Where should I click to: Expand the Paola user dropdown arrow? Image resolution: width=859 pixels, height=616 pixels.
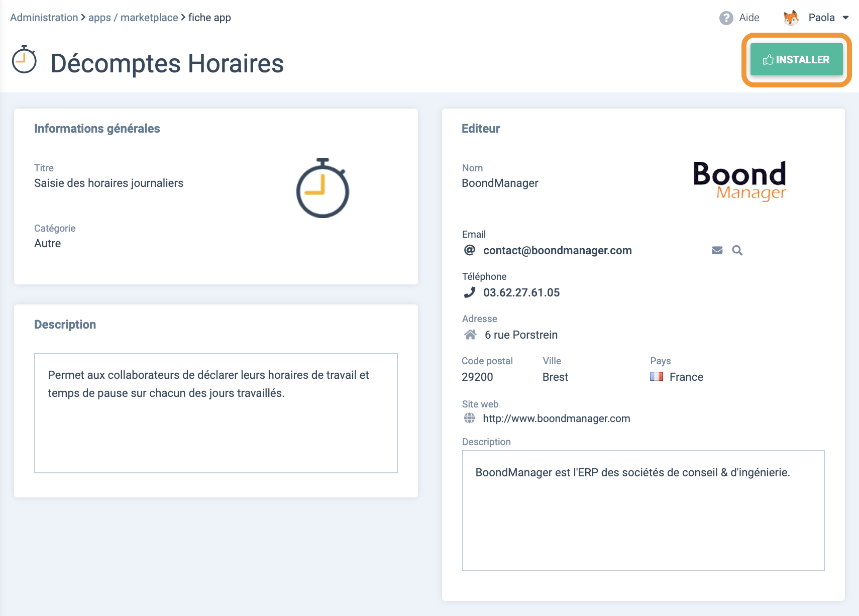846,18
